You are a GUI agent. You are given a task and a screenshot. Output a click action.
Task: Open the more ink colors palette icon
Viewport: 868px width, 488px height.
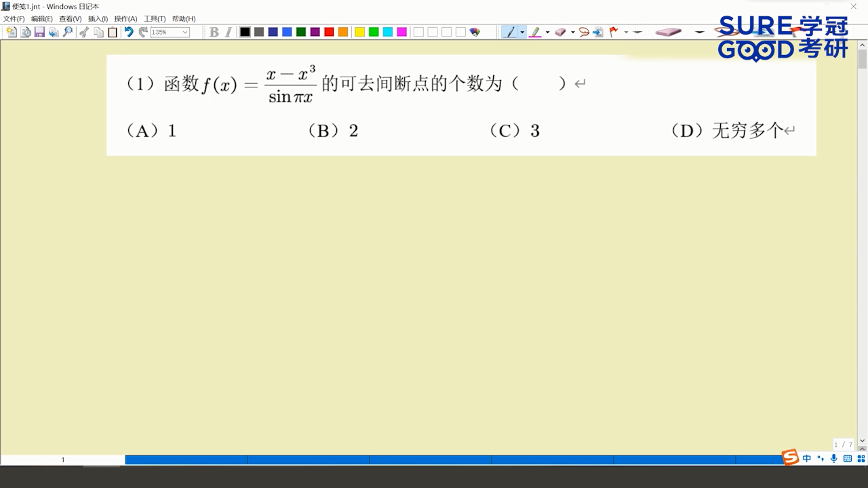475,32
